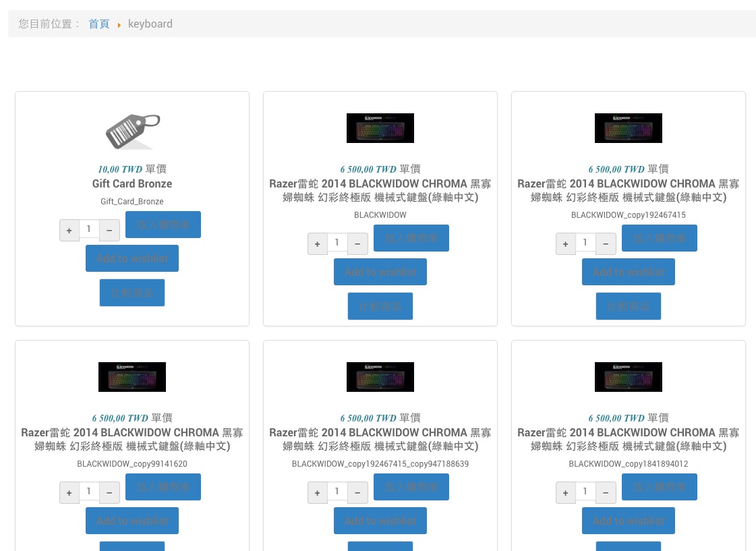Decrease quantity for BLACKWIDOW_copy1841894012
756x551 pixels.
click(x=606, y=493)
